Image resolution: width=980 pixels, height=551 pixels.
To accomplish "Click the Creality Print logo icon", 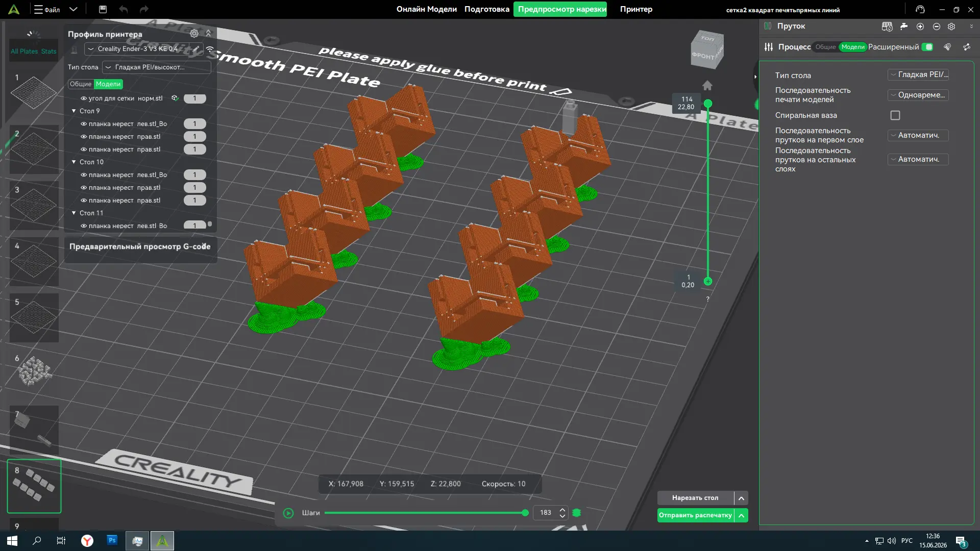I will coord(14,9).
